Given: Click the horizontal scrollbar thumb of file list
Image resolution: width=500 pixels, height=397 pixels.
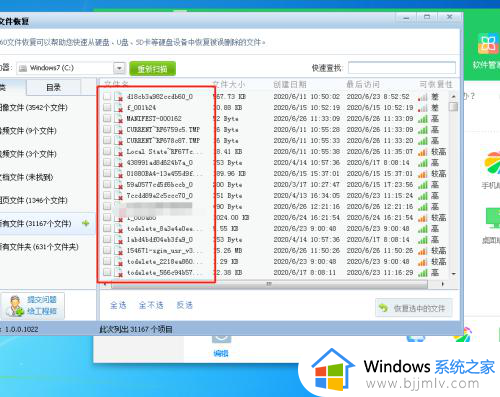Looking at the screenshot, I should click(269, 284).
